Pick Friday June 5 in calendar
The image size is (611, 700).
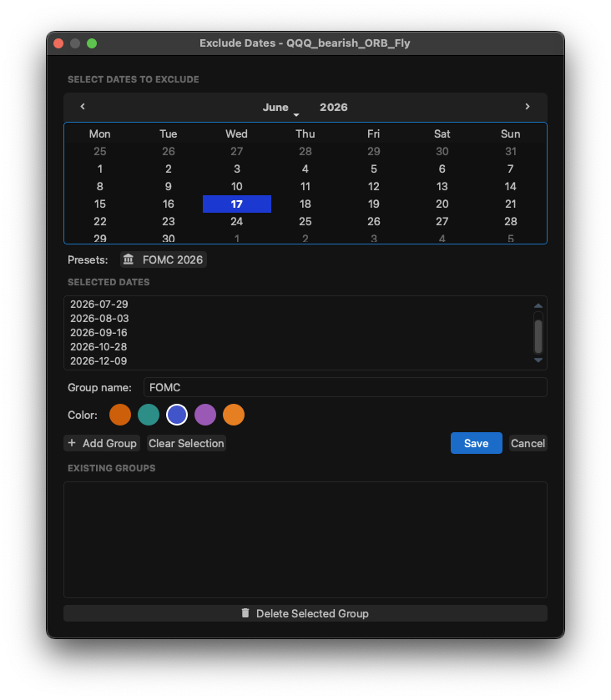pyautogui.click(x=374, y=169)
